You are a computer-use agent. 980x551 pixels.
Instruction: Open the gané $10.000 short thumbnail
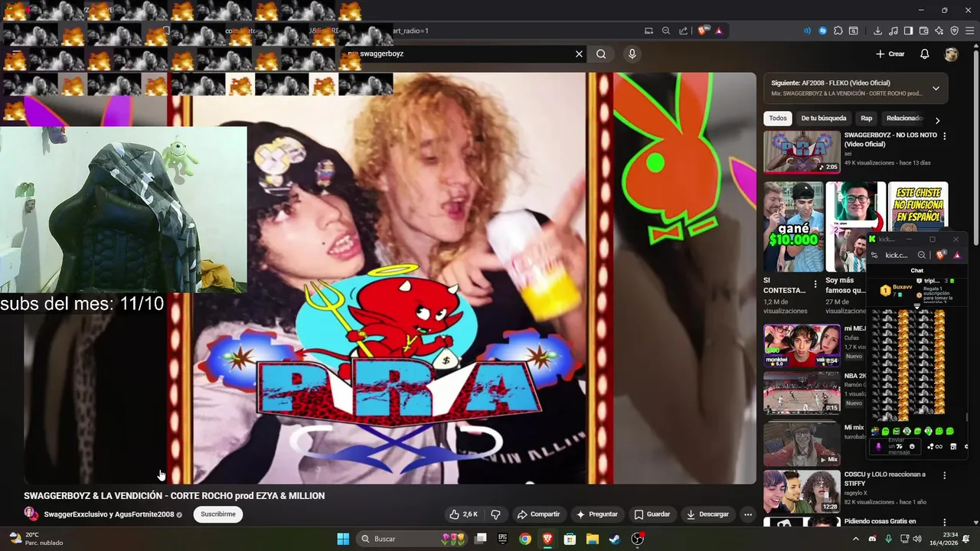[793, 227]
